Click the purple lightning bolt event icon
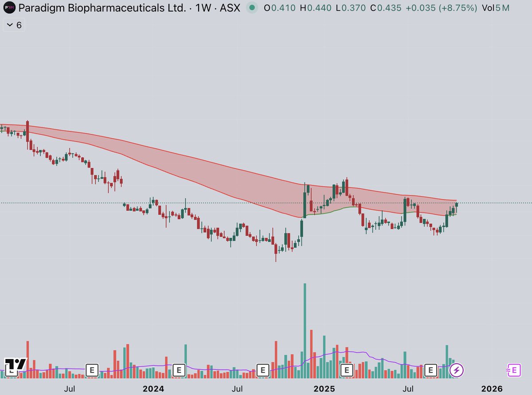This screenshot has height=395, width=532. (457, 370)
